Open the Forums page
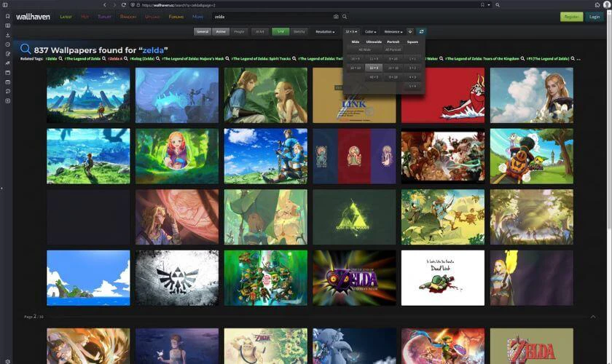 click(x=176, y=17)
